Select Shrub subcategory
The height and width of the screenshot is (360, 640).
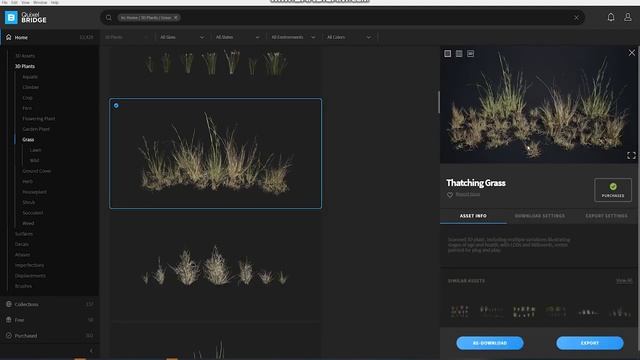(29, 202)
